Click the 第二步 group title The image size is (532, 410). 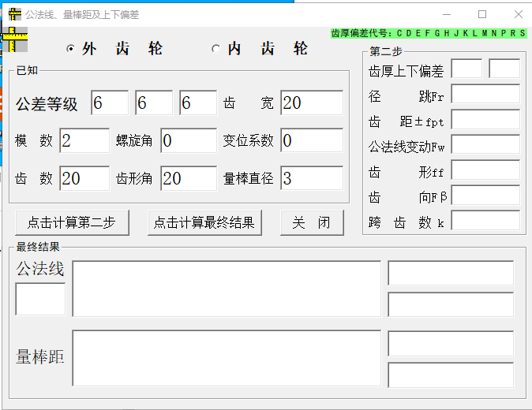pyautogui.click(x=386, y=51)
